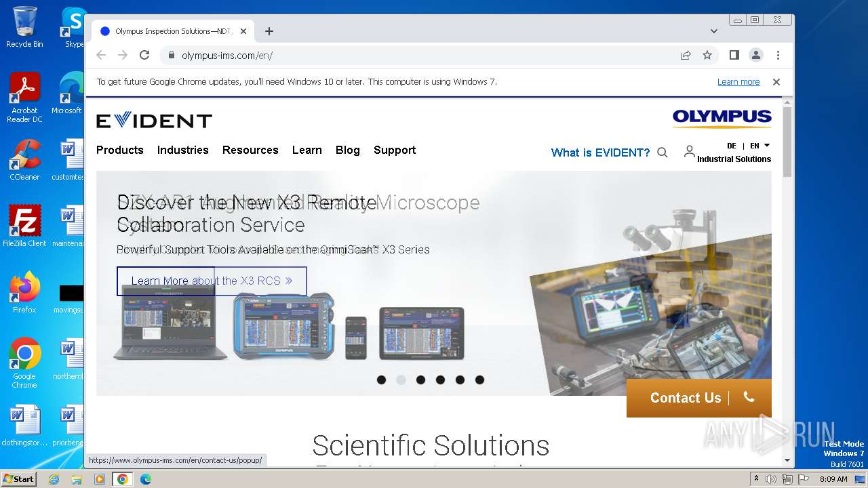The image size is (868, 488).
Task: Open Chrome profile avatar
Action: pyautogui.click(x=756, y=55)
